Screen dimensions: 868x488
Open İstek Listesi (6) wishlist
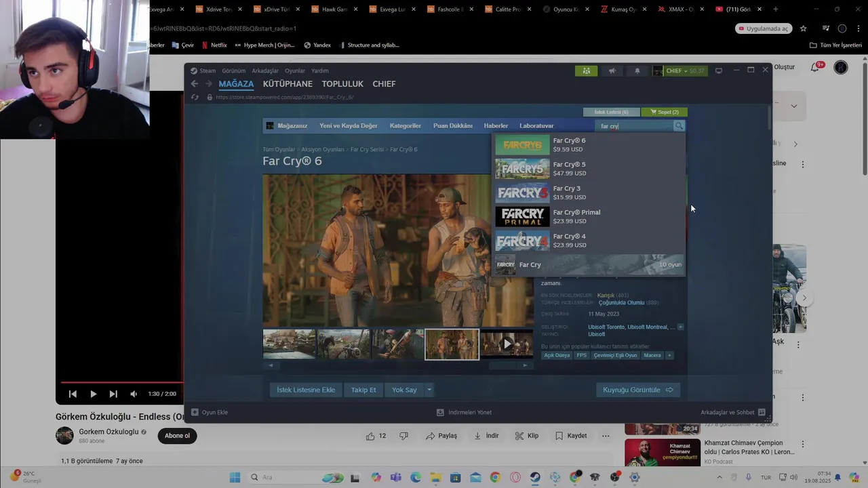(x=611, y=112)
